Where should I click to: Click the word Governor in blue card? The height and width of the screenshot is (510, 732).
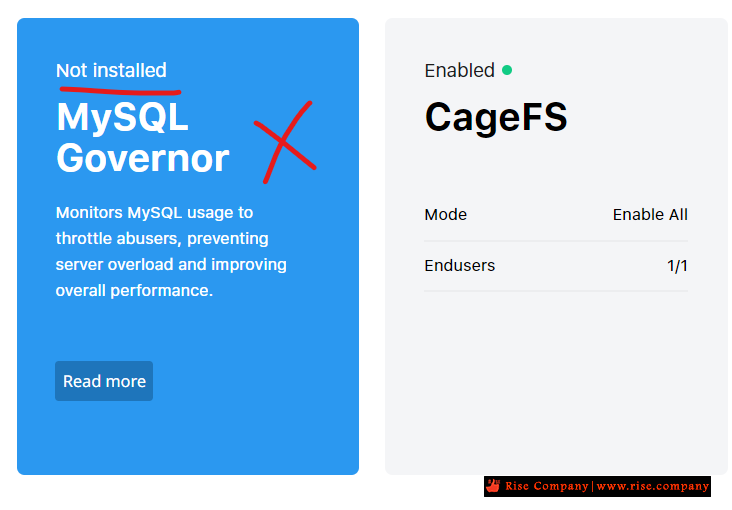pos(142,158)
